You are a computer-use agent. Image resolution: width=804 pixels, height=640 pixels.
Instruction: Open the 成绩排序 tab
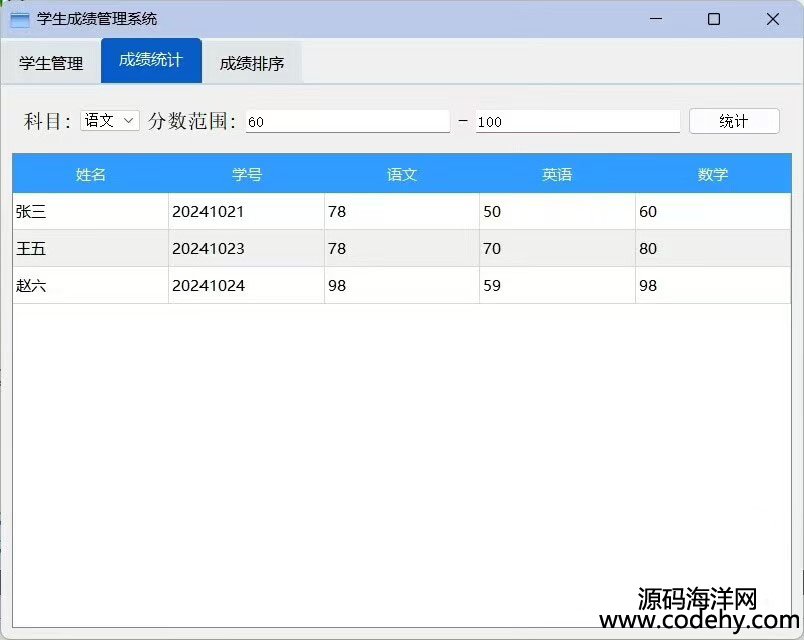pyautogui.click(x=252, y=63)
